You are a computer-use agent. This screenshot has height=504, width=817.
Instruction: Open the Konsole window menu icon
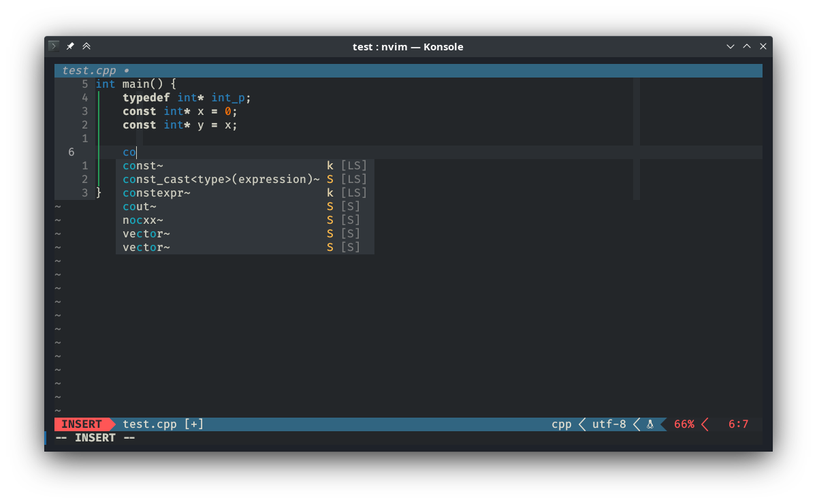54,46
